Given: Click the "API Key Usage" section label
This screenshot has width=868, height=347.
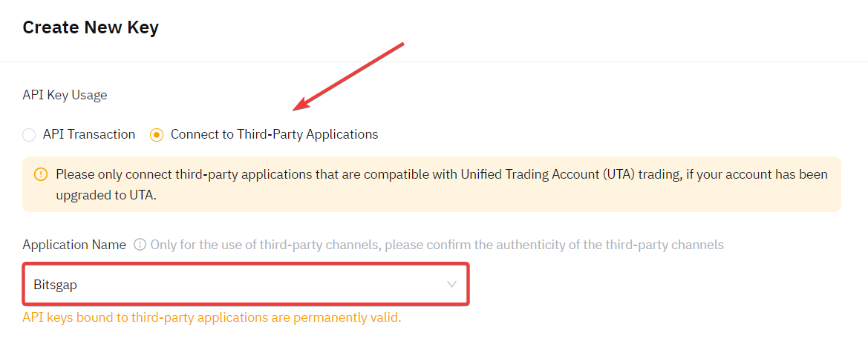Looking at the screenshot, I should point(65,95).
